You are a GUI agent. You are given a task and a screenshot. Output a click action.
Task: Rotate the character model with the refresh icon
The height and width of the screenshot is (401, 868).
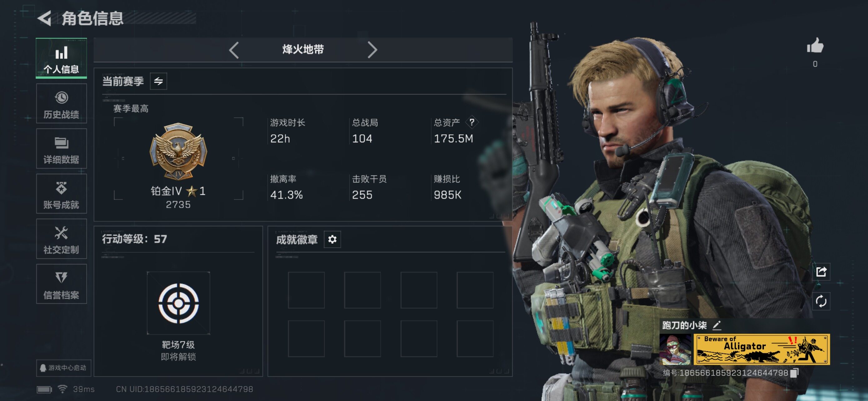click(x=821, y=301)
